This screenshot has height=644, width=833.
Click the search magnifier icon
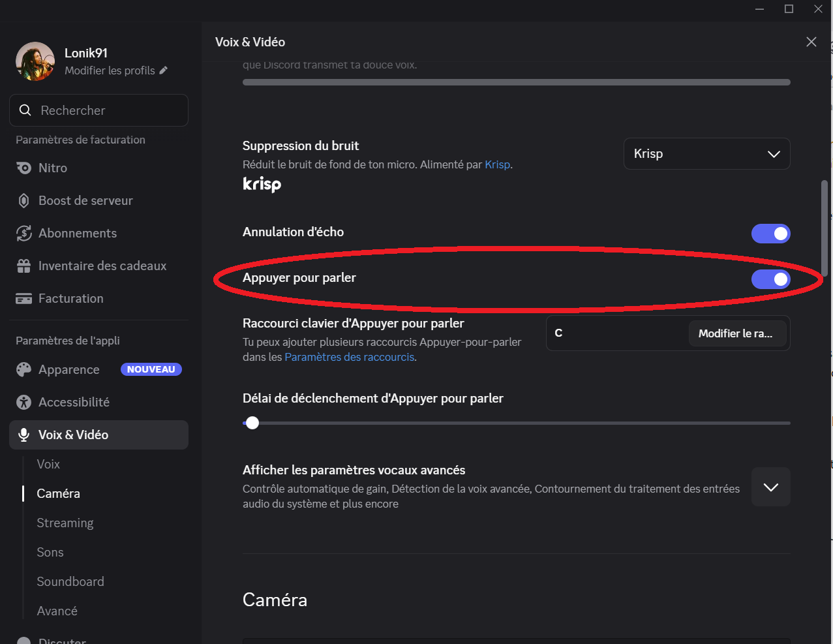(25, 110)
